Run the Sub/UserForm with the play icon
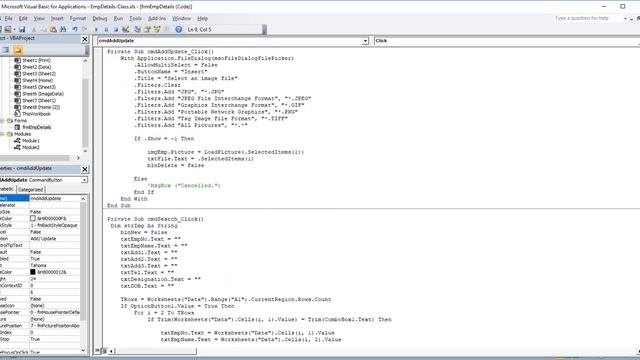The width and height of the screenshot is (640, 360). (96, 29)
